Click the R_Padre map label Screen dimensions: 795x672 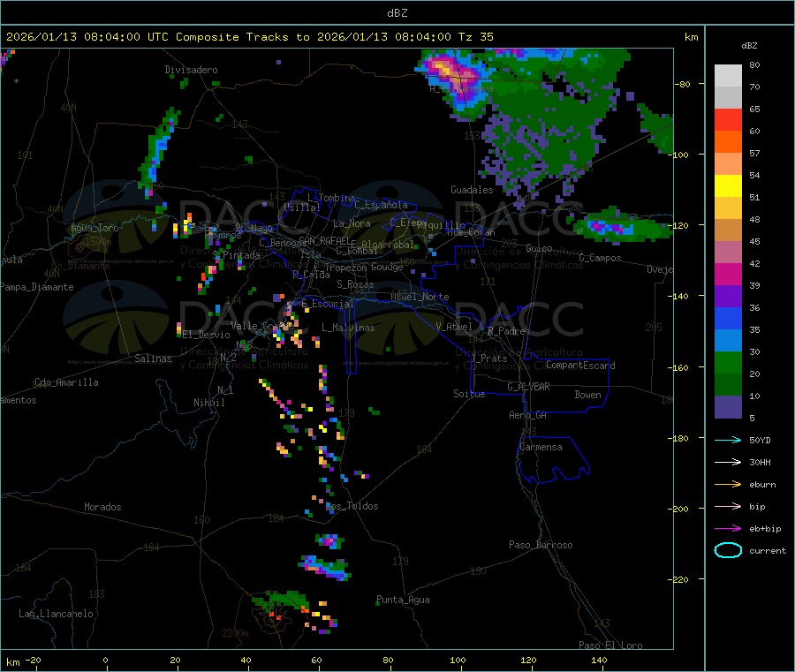click(506, 331)
